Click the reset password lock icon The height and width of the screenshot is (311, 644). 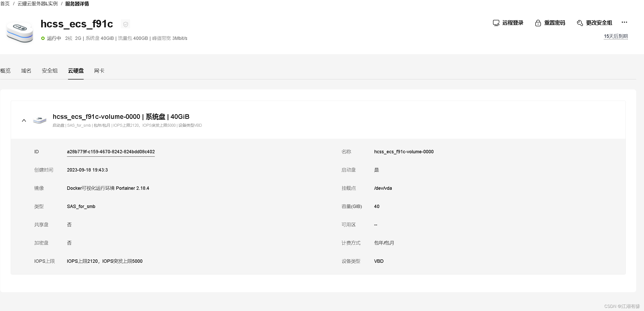(x=538, y=23)
